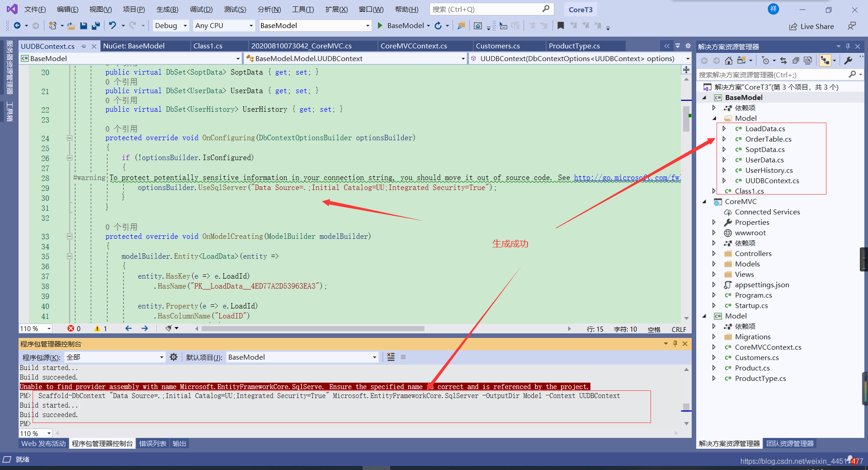
Task: Open Properties wrench icon in Solution Explorer
Action: (x=848, y=60)
